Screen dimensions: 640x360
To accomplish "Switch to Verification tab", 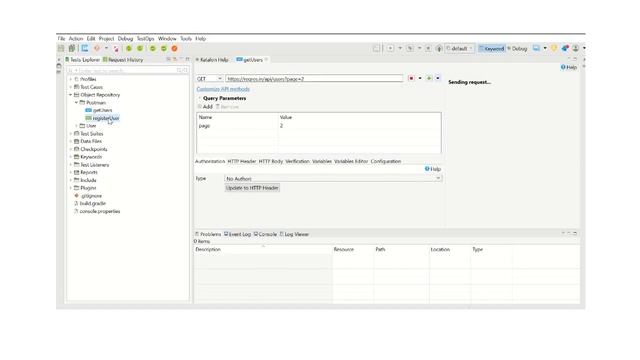I will click(297, 161).
